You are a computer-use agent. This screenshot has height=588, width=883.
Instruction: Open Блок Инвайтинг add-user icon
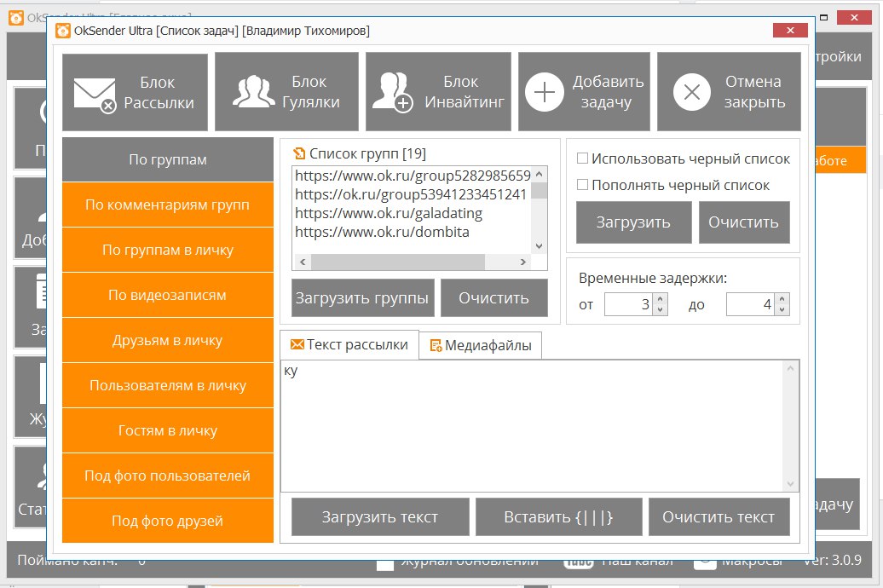pyautogui.click(x=394, y=92)
